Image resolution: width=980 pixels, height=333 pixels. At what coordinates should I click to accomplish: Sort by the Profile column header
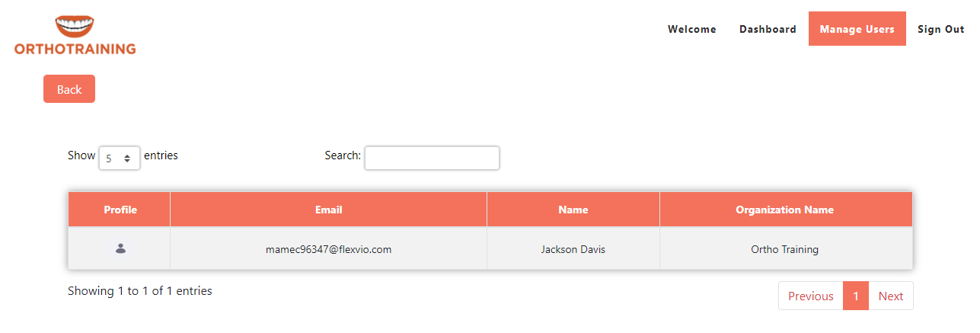coord(120,210)
